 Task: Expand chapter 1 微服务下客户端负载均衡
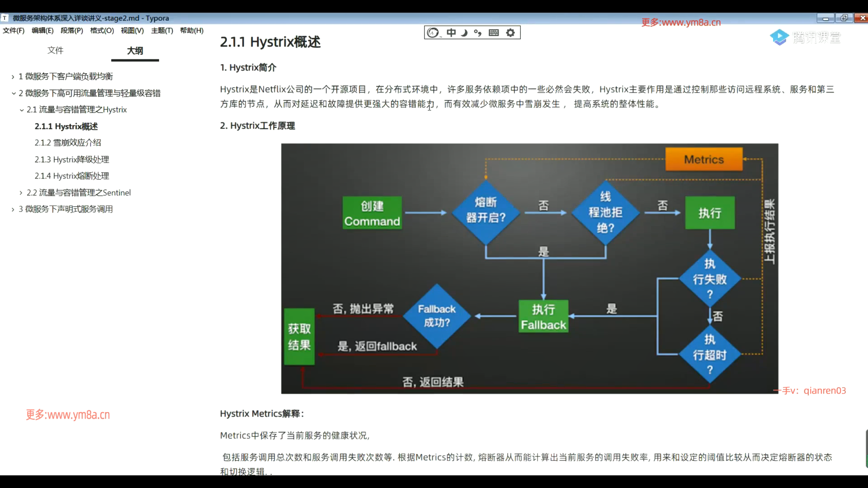tap(13, 77)
